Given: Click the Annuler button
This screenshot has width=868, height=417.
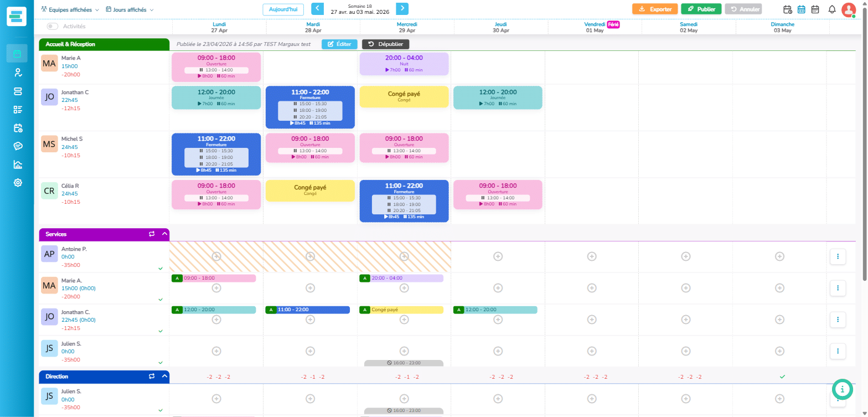Looking at the screenshot, I should 743,9.
